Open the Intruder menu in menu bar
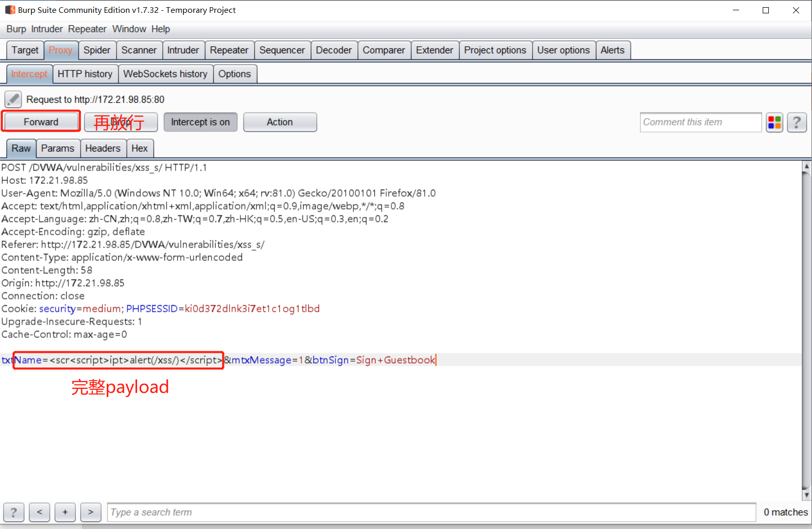Screen dimensions: 812x529 coord(47,29)
